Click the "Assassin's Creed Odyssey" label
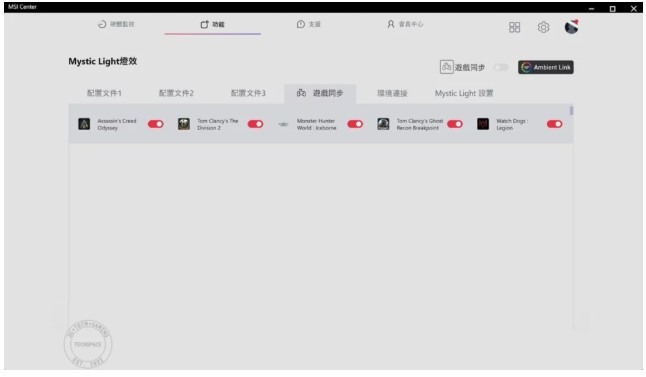The height and width of the screenshot is (377, 646). tap(117, 124)
